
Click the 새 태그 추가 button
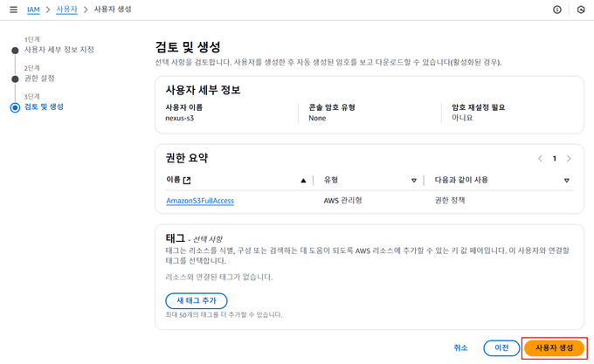click(196, 300)
